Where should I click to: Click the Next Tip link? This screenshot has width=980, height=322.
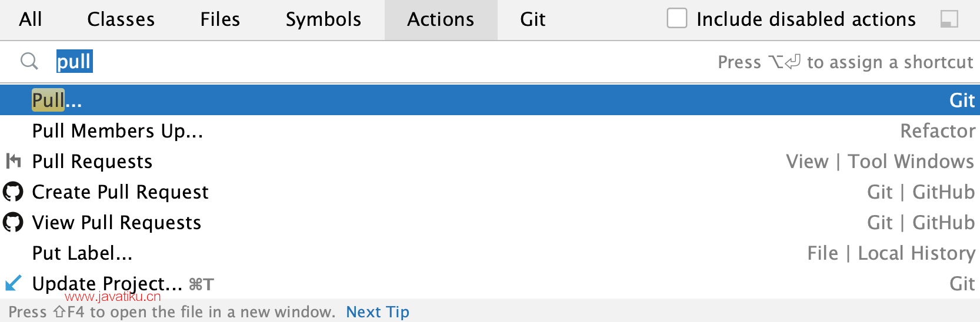378,311
